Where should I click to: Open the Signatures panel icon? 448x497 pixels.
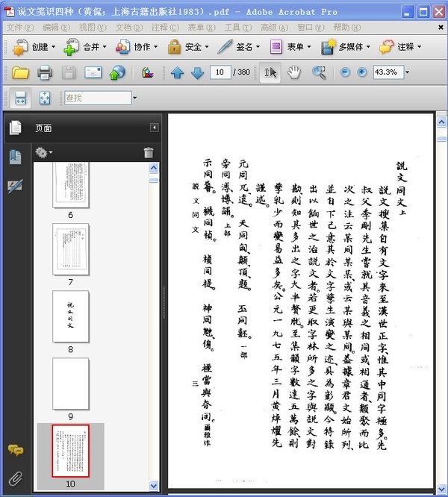tap(15, 186)
